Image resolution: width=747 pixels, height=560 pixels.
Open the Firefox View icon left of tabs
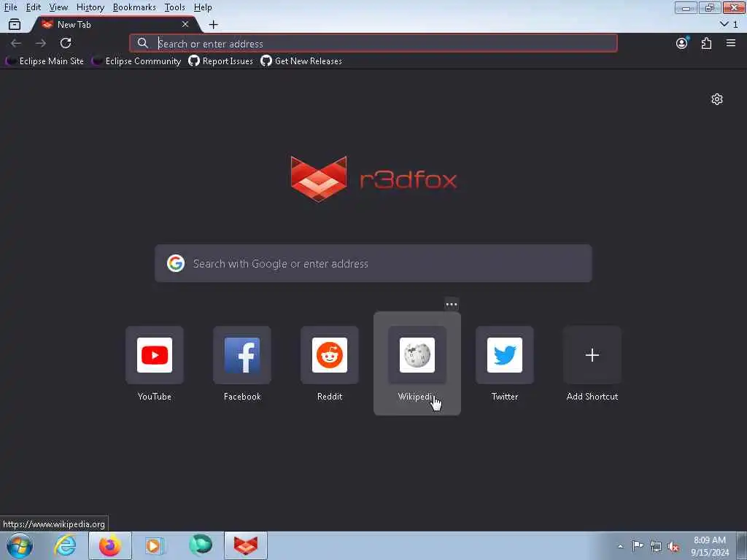(15, 24)
